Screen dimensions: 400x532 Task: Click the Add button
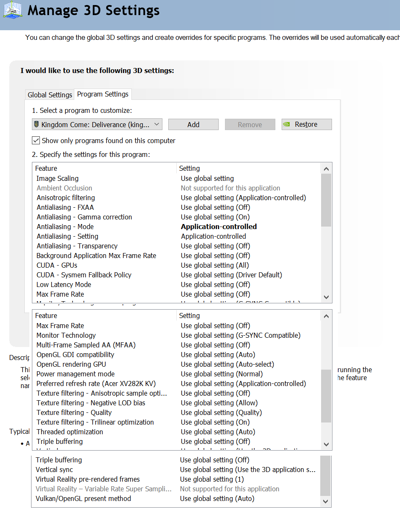(x=193, y=125)
